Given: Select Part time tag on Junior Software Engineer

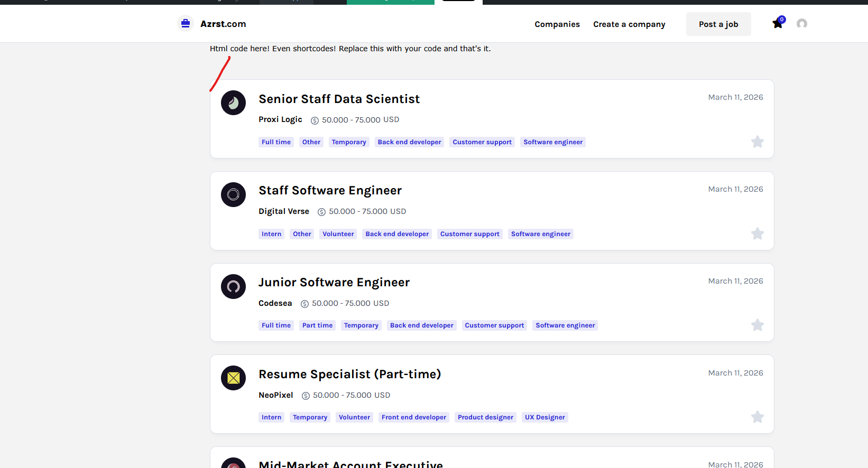Looking at the screenshot, I should pos(317,325).
